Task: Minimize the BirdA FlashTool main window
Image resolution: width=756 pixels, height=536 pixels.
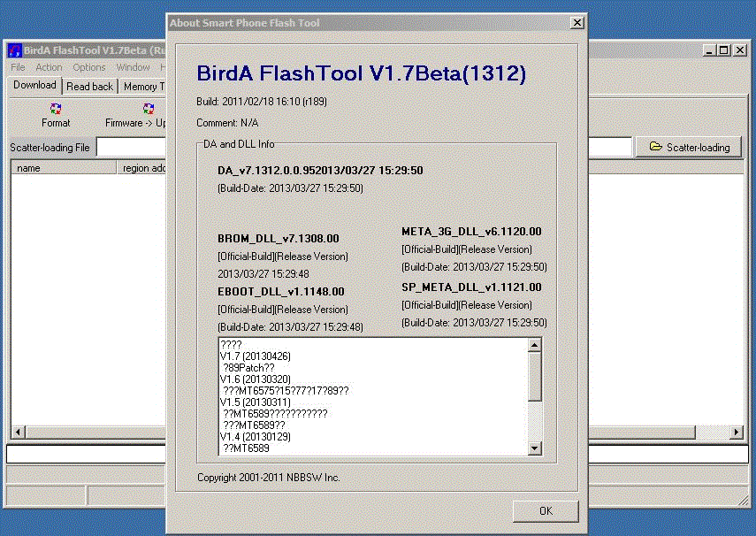Action: [x=710, y=50]
